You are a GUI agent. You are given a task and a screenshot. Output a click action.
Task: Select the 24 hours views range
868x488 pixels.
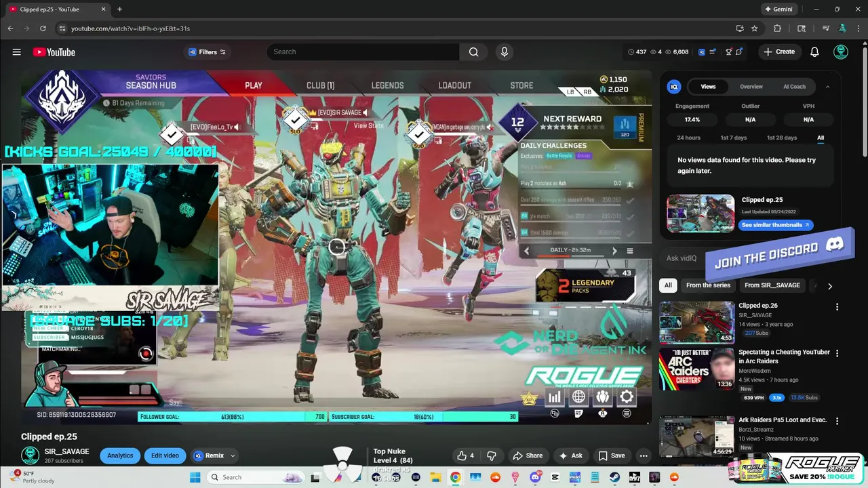click(x=688, y=138)
